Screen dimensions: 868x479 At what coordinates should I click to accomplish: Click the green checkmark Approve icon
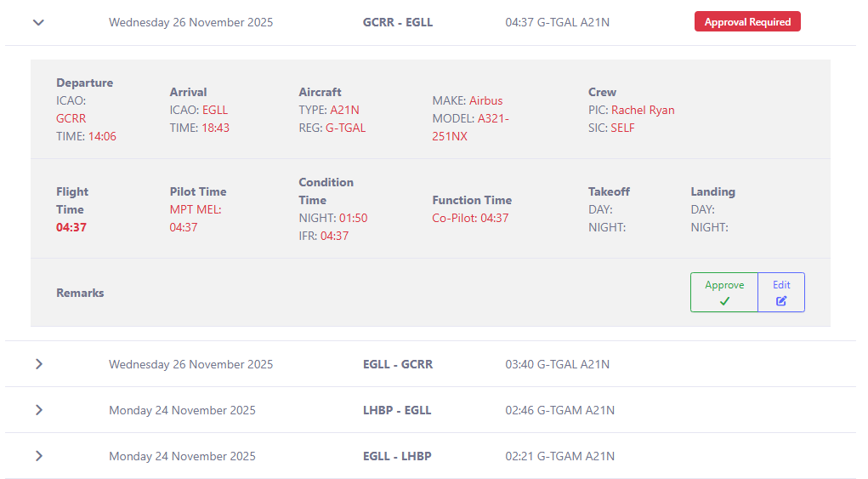724,300
